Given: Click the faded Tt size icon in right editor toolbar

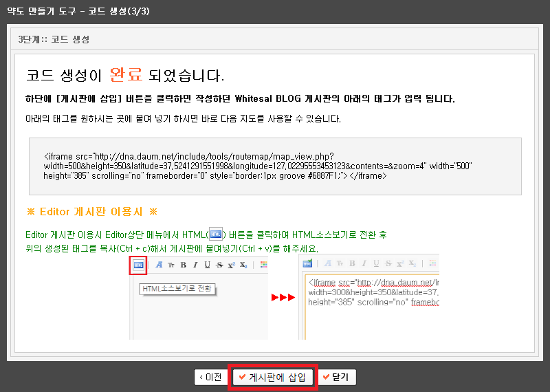Looking at the screenshot, I should tap(340, 263).
